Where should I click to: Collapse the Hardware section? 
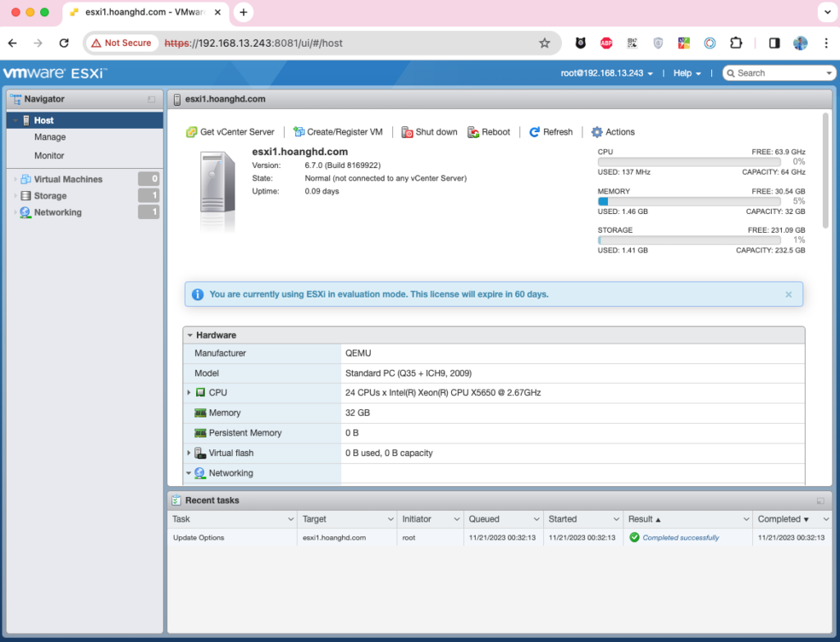189,335
